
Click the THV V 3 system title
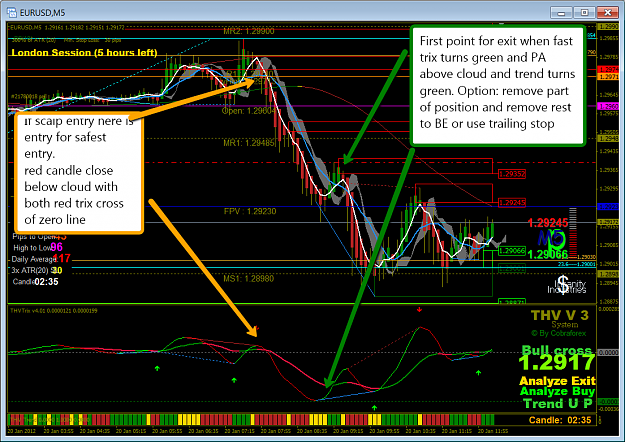(x=560, y=315)
